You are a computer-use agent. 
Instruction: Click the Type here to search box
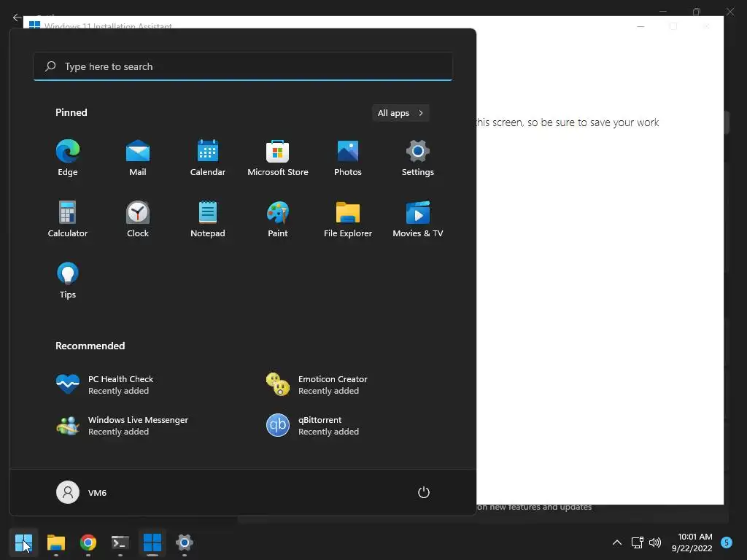[243, 66]
